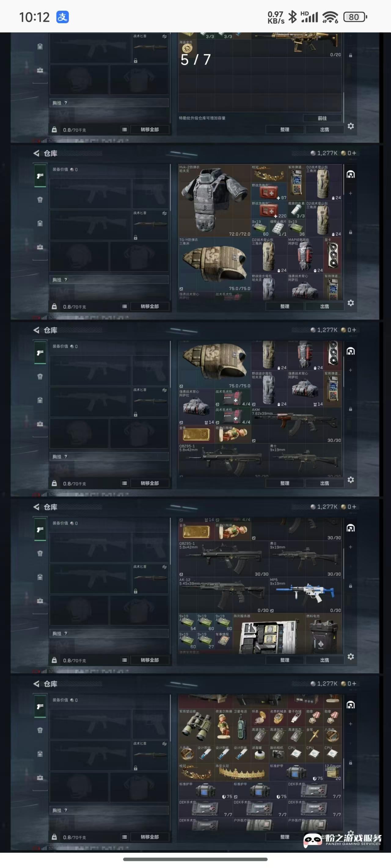Tap the Bluetooth status icon

(x=292, y=16)
